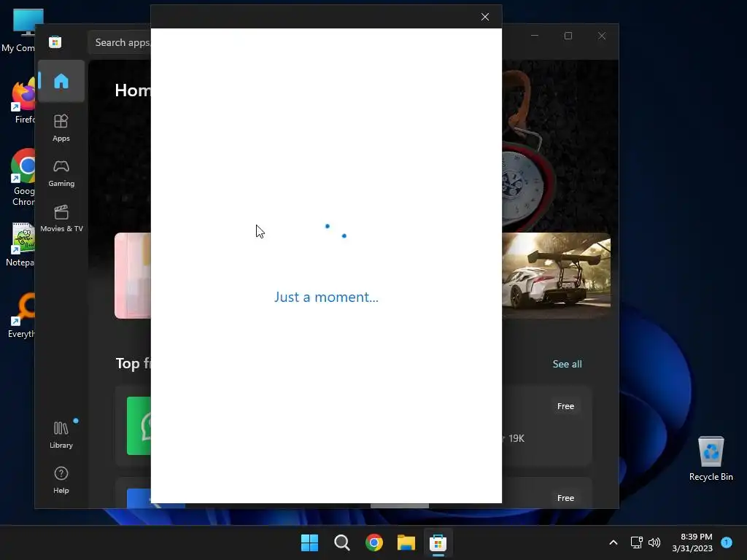This screenshot has width=747, height=560.
Task: Maximize the Microsoft Store window
Action: coord(568,36)
